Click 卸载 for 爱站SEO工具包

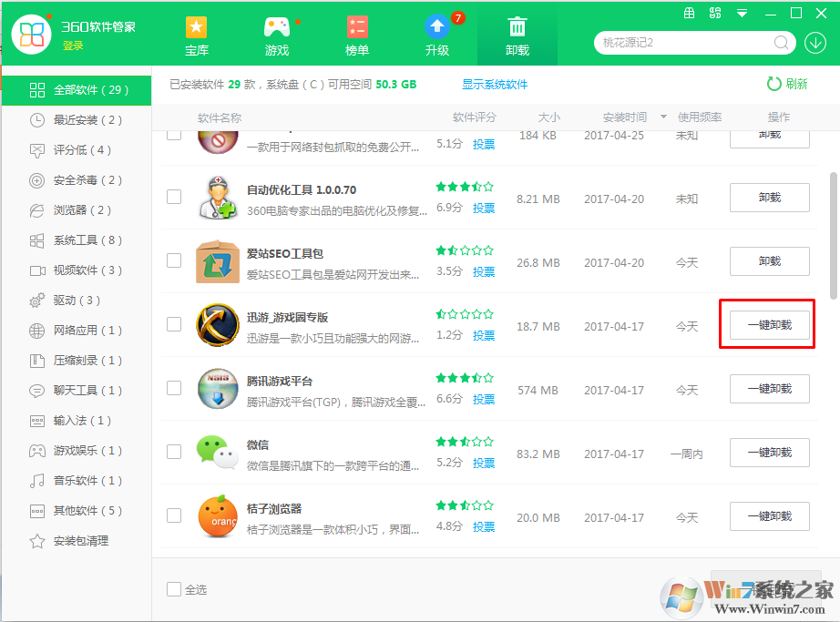[769, 261]
